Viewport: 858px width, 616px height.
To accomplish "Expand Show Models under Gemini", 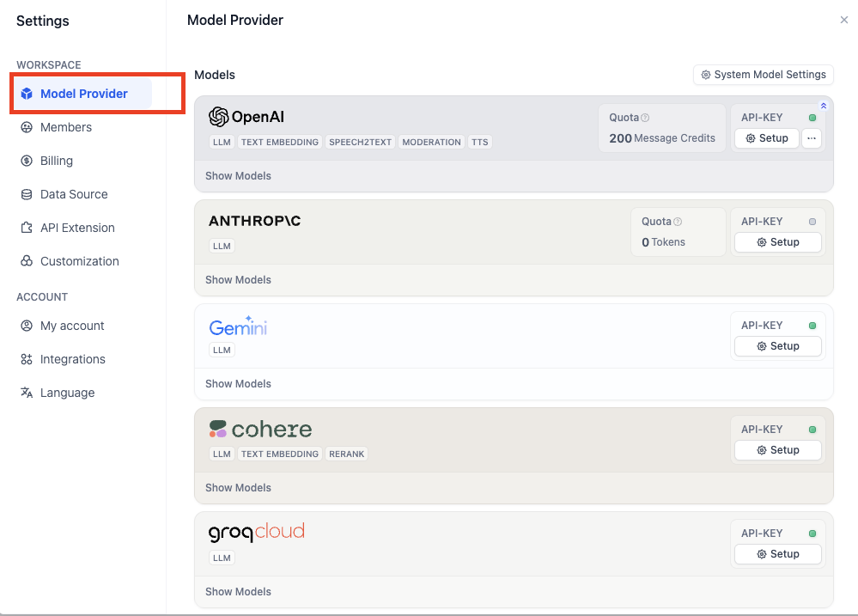I will [x=238, y=384].
